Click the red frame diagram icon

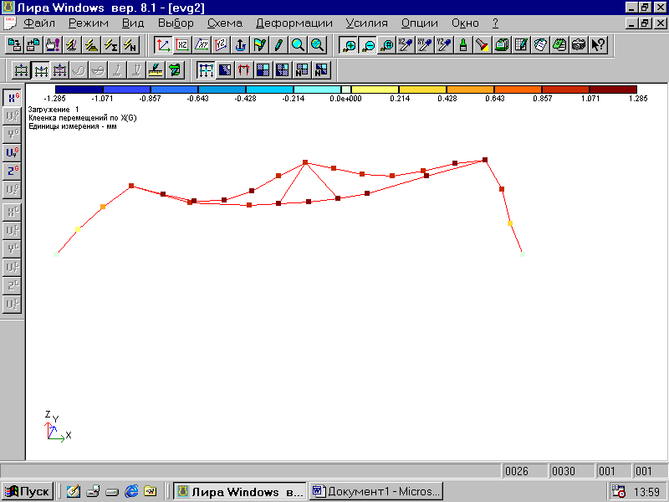[244, 70]
